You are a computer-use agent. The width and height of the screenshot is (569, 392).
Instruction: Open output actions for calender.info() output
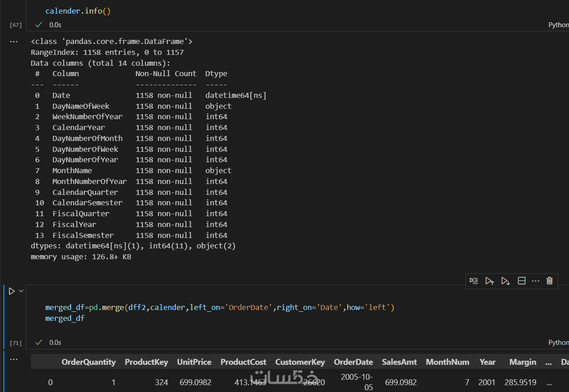click(x=14, y=42)
